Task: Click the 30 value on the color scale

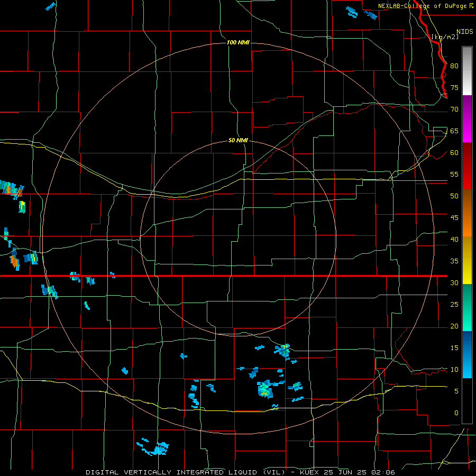Action: [x=454, y=282]
